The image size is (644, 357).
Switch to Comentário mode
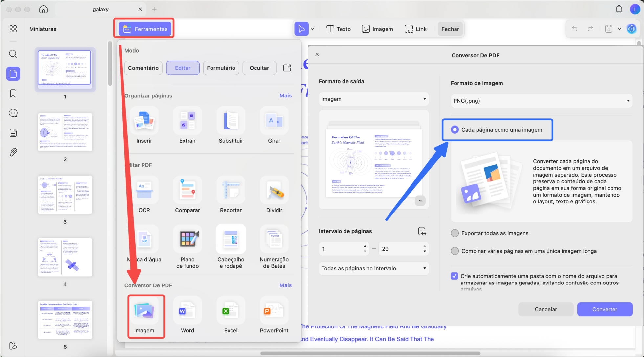143,68
